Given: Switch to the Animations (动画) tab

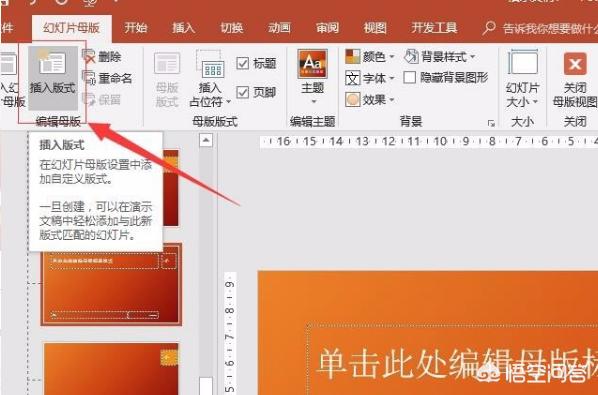Looking at the screenshot, I should click(279, 28).
